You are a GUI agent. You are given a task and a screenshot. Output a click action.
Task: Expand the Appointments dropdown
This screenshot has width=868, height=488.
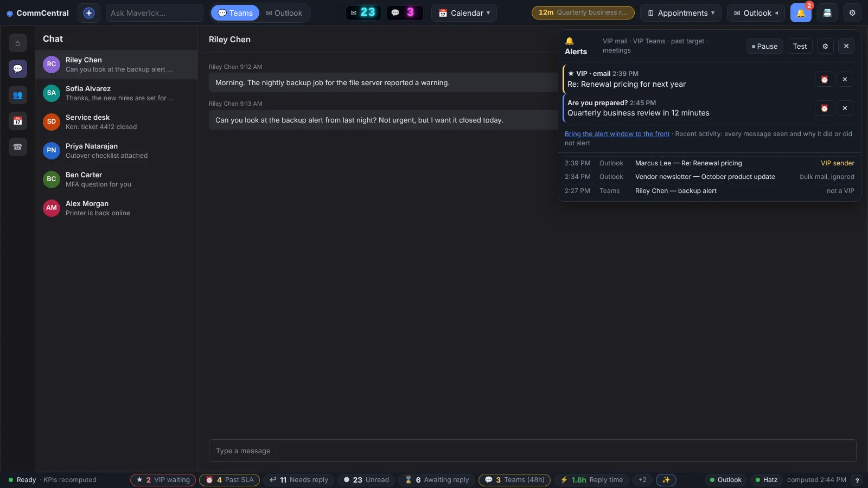coord(681,13)
